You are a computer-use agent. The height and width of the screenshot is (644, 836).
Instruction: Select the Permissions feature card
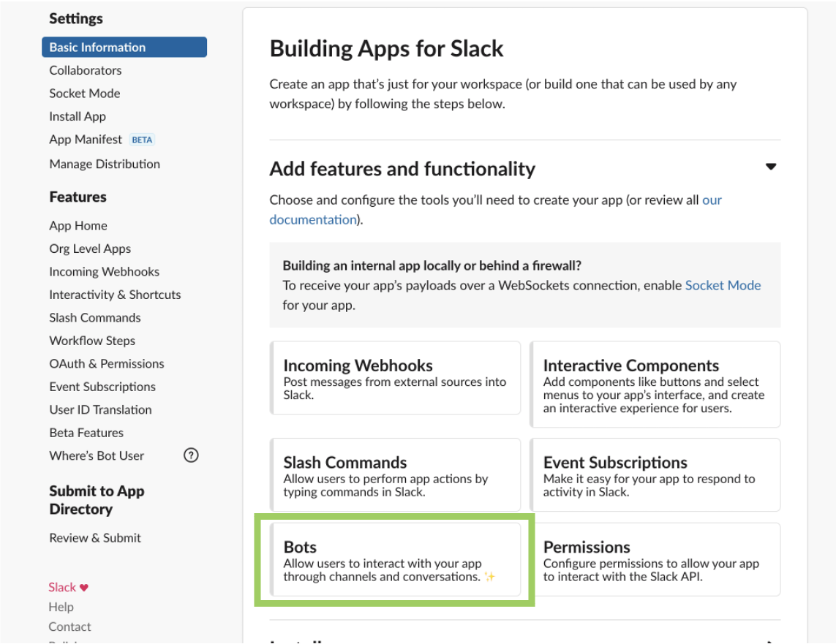click(x=655, y=560)
